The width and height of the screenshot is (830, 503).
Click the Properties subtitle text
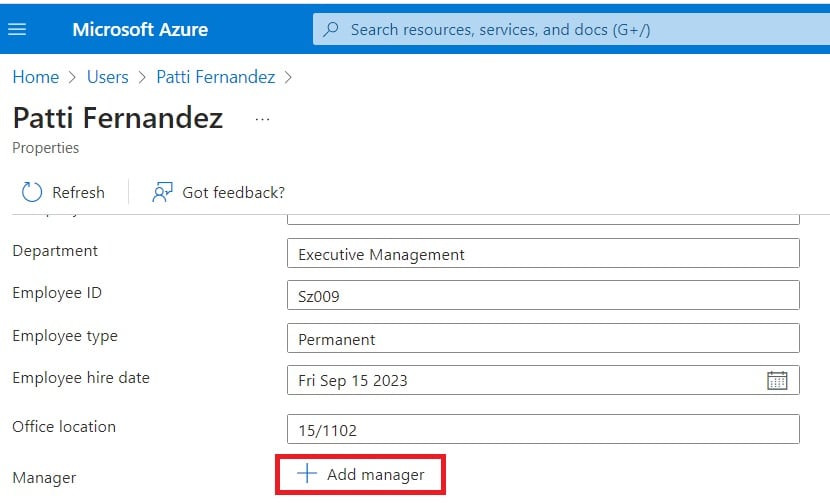tap(46, 148)
